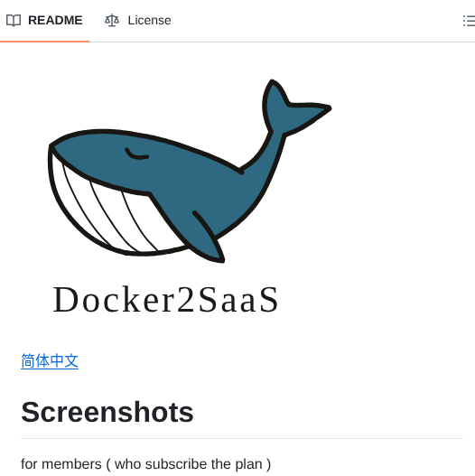
Task: Click the balance scale License icon
Action: pos(112,21)
